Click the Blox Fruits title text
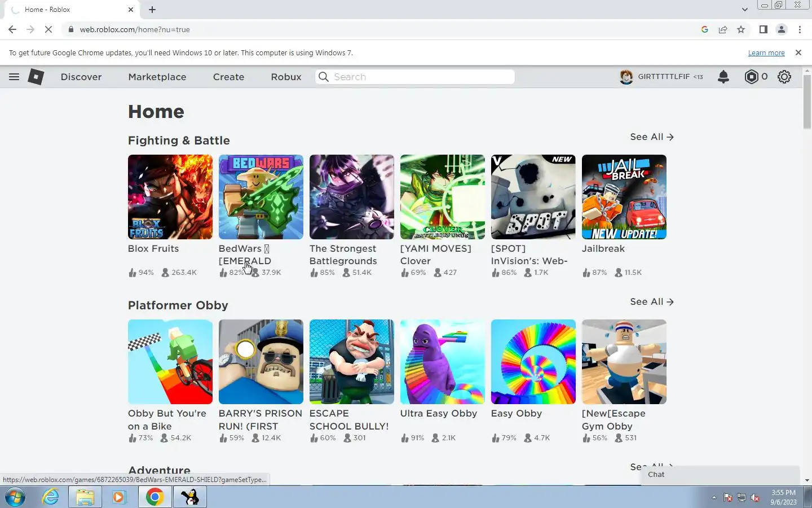Screen dimensions: 812x508 click(153, 248)
